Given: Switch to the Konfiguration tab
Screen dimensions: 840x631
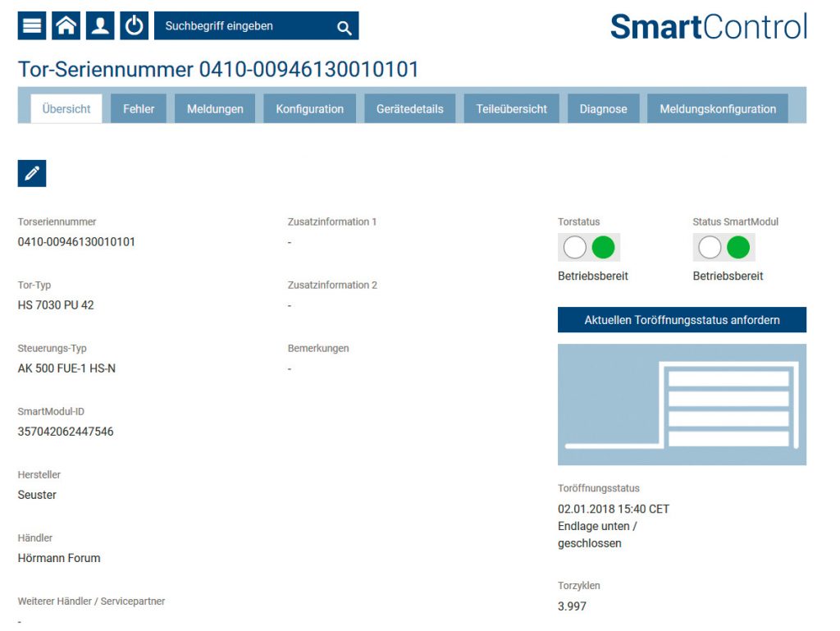Looking at the screenshot, I should [x=309, y=109].
